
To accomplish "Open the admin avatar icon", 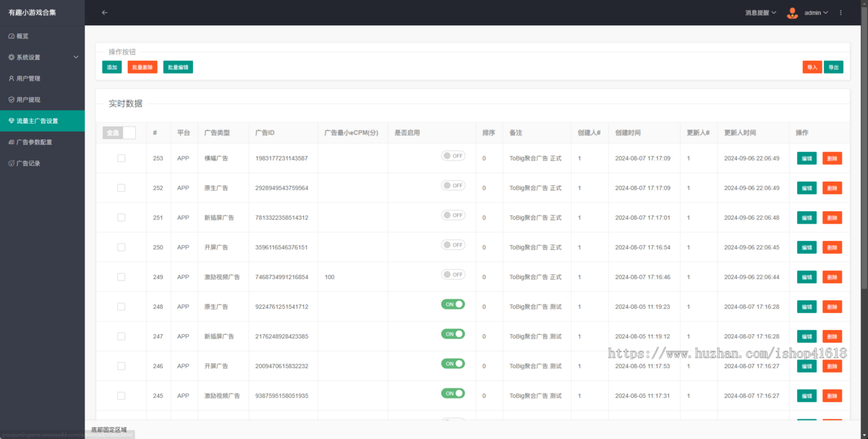I will [x=792, y=12].
